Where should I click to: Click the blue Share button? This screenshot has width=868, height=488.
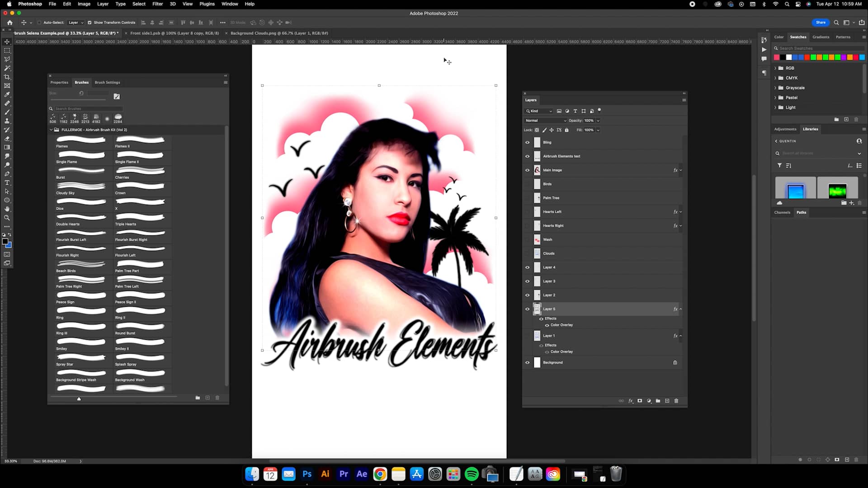point(821,23)
